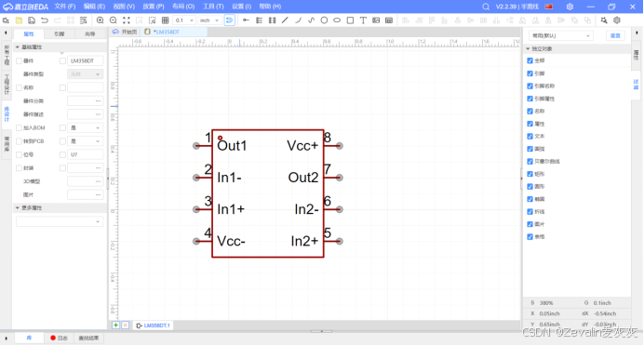The image size is (644, 345).
Task: Tick the 位号 checkbox
Action: [x=19, y=154]
